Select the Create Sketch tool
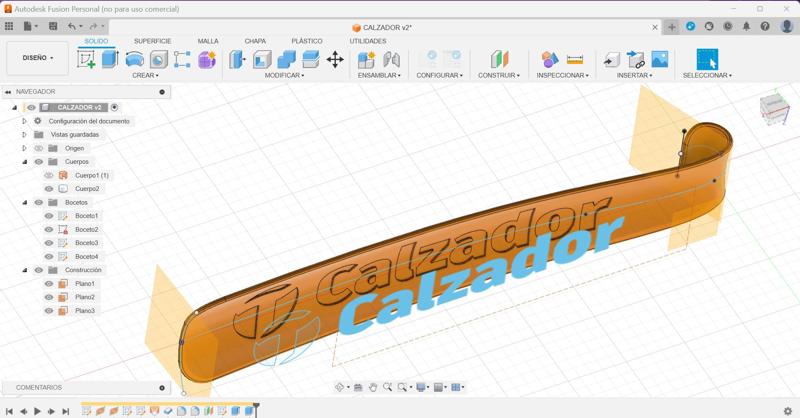 87,59
